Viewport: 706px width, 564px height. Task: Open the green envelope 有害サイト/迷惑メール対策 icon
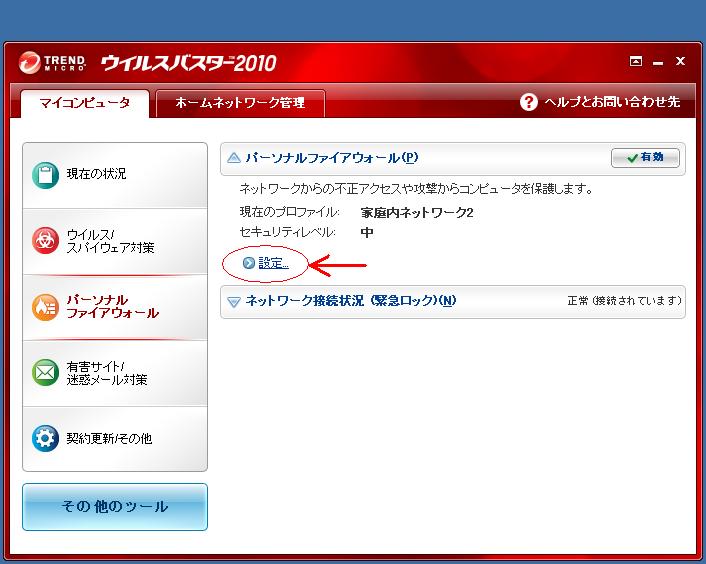point(46,373)
